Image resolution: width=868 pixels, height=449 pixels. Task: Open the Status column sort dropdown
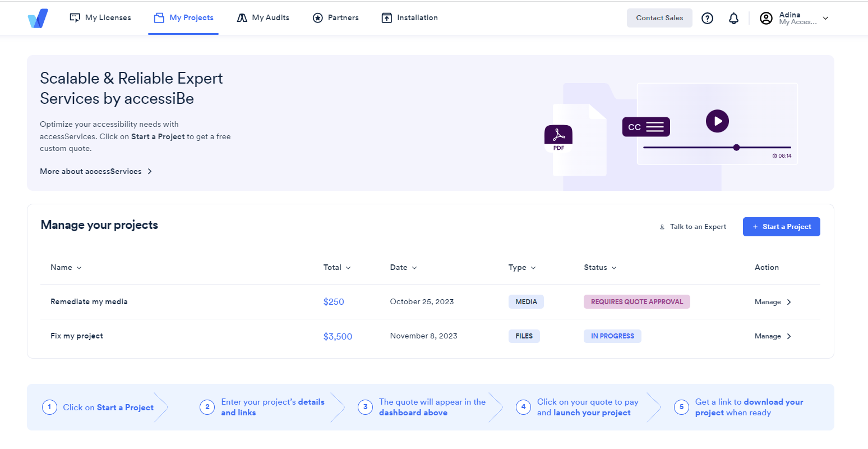[614, 268]
